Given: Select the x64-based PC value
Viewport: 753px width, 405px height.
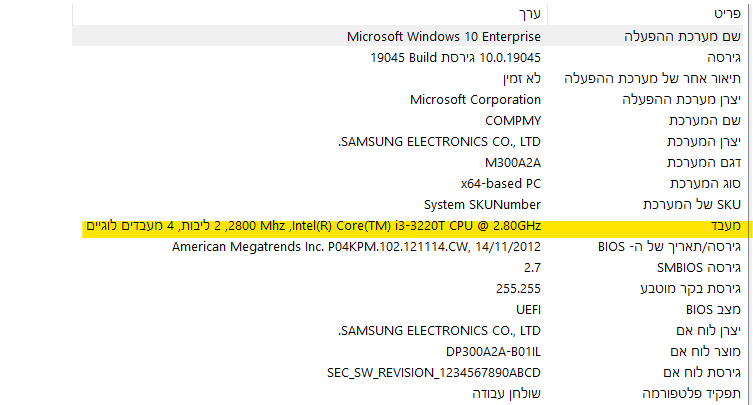Looking at the screenshot, I should pyautogui.click(x=501, y=183).
